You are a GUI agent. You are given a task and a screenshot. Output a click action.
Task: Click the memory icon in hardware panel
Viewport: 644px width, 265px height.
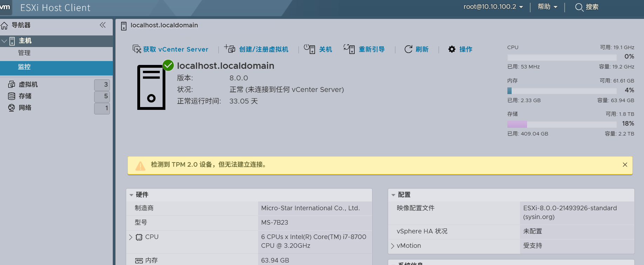[x=139, y=260]
